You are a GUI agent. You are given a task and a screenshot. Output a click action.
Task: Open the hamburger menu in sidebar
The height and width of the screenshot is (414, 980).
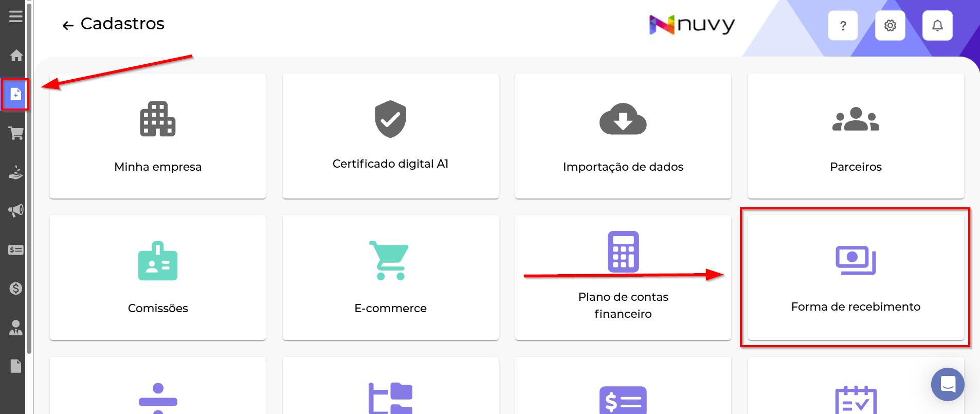pos(16,16)
